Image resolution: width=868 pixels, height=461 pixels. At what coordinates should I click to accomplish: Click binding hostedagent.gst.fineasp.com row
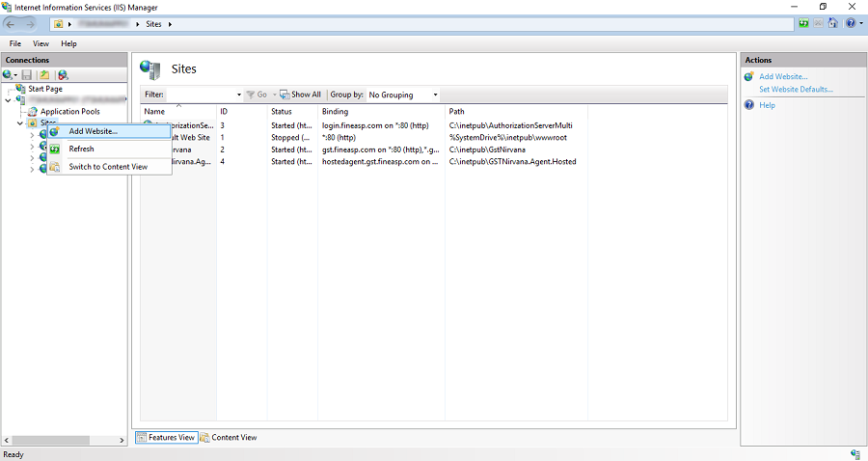[x=380, y=162]
